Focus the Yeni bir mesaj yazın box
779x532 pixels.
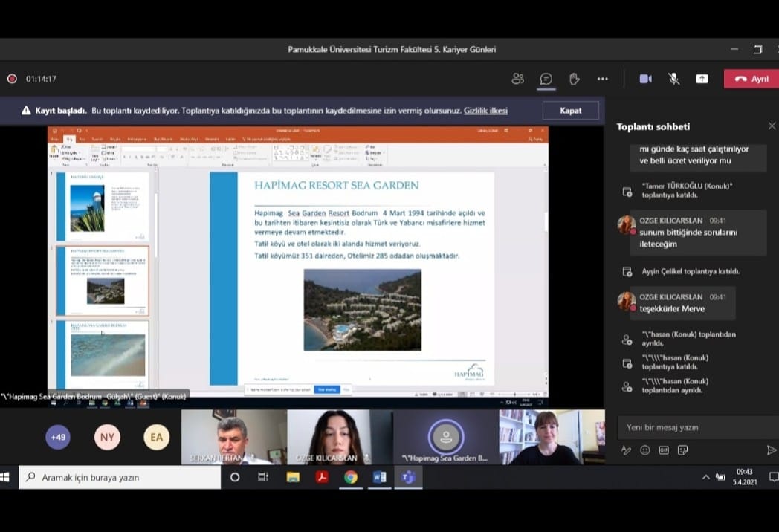pyautogui.click(x=697, y=427)
